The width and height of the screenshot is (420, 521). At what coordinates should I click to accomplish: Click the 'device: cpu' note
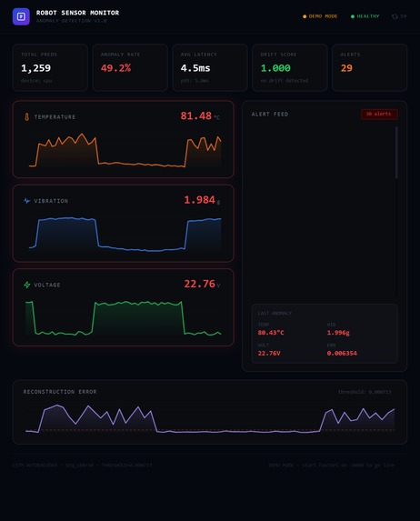[36, 81]
